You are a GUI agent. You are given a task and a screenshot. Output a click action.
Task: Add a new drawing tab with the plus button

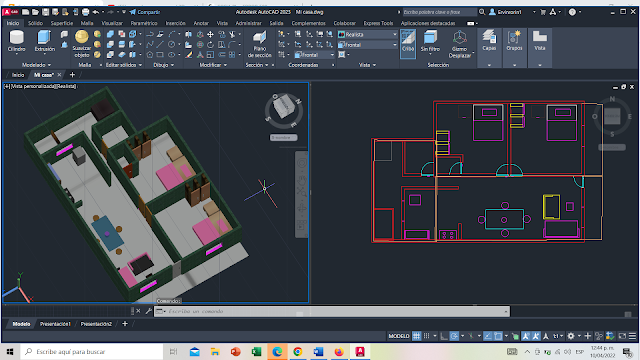72,75
